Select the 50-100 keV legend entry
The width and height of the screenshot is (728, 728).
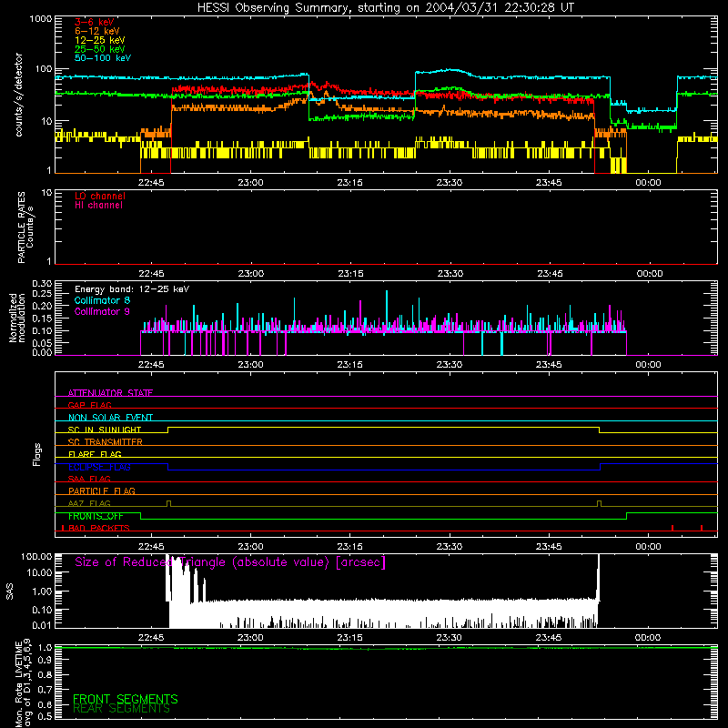[x=103, y=58]
